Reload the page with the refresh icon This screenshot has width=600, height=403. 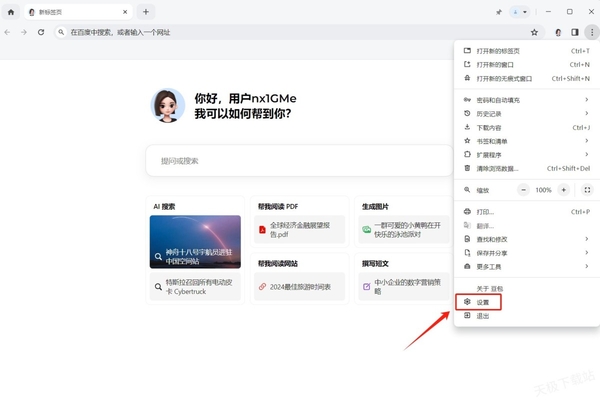41,32
